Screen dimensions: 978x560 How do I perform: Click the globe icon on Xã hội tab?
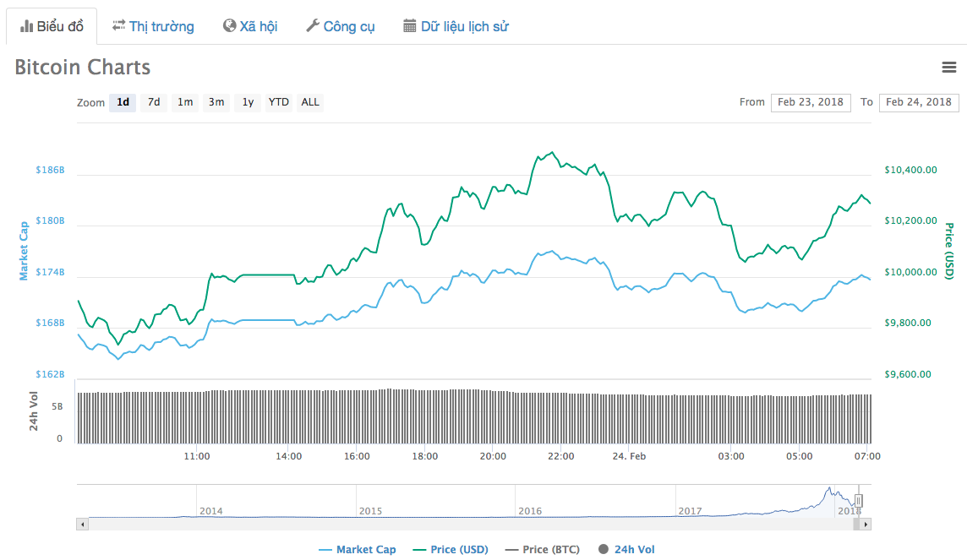pos(230,25)
